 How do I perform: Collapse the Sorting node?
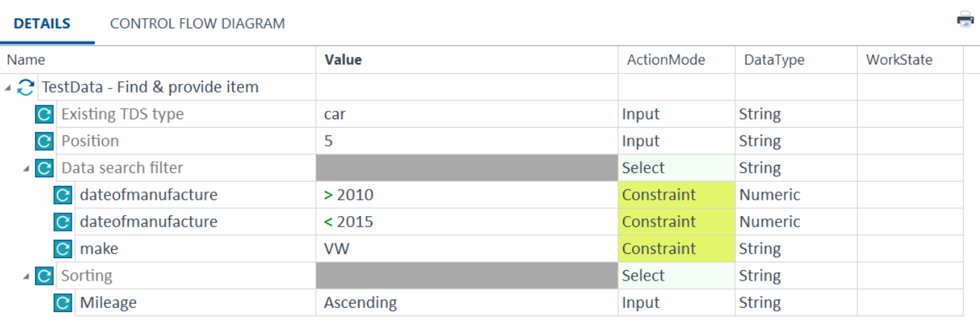click(x=26, y=276)
